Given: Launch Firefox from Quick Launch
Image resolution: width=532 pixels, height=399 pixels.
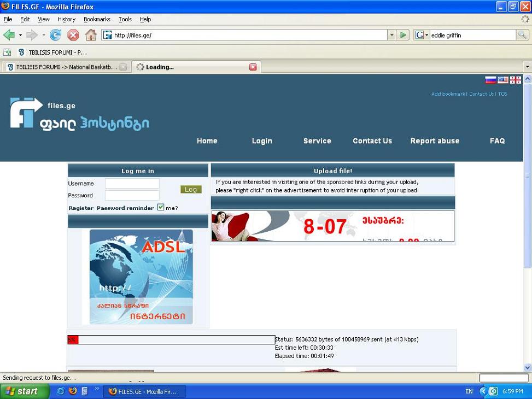Looking at the screenshot, I should tap(73, 391).
